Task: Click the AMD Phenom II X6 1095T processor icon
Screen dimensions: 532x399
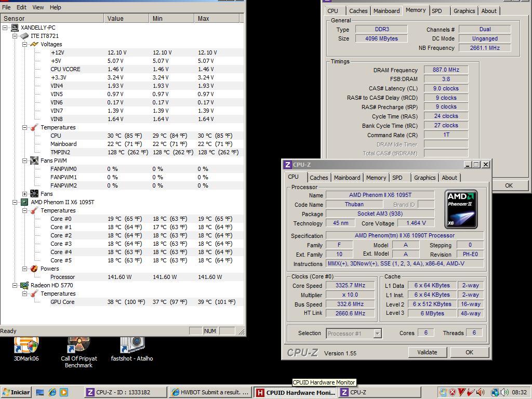Action: tap(24, 202)
